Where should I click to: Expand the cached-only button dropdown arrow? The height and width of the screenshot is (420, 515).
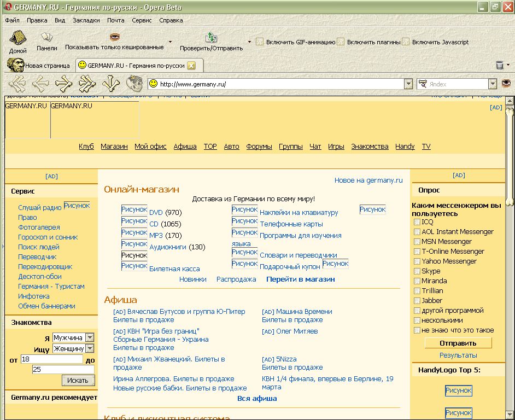170,42
